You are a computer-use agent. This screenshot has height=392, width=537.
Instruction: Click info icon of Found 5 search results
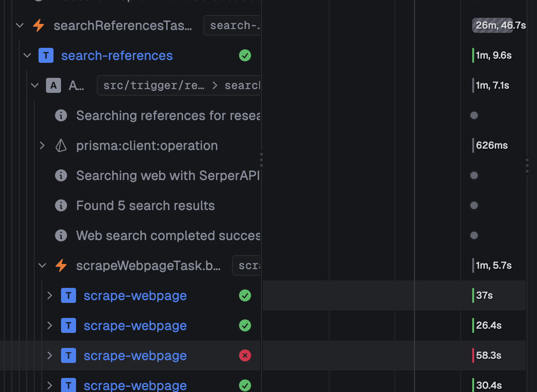(61, 205)
